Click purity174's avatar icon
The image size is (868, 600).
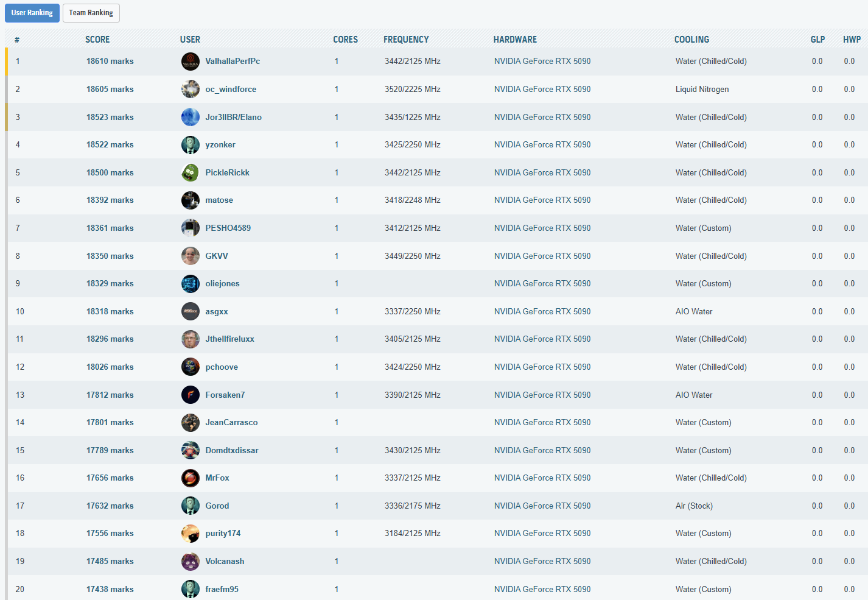(190, 534)
